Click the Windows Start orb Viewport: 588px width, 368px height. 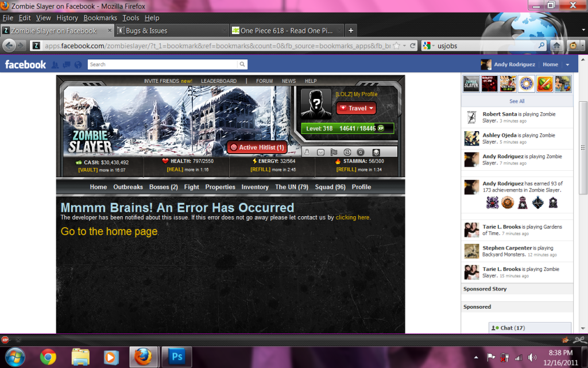point(15,356)
